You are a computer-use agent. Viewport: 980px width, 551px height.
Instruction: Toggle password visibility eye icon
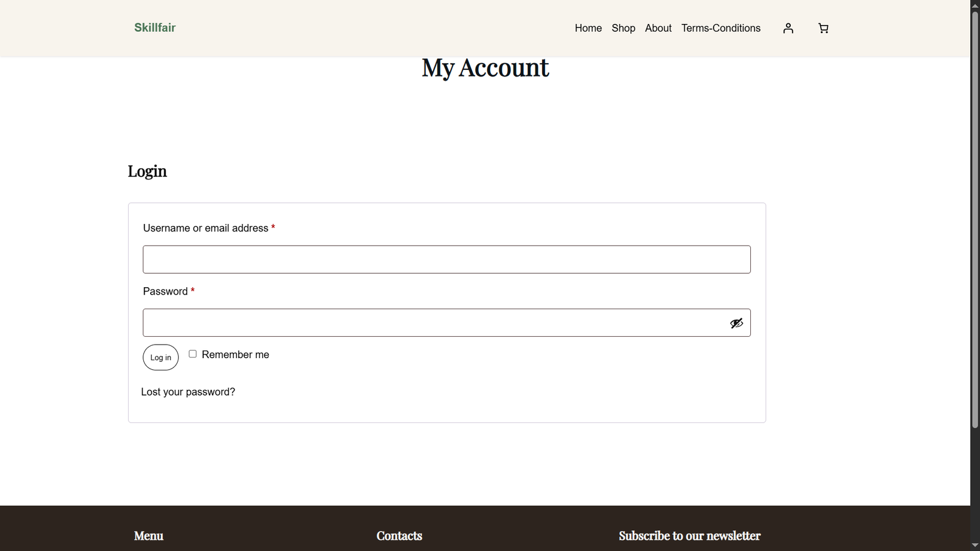[736, 323]
